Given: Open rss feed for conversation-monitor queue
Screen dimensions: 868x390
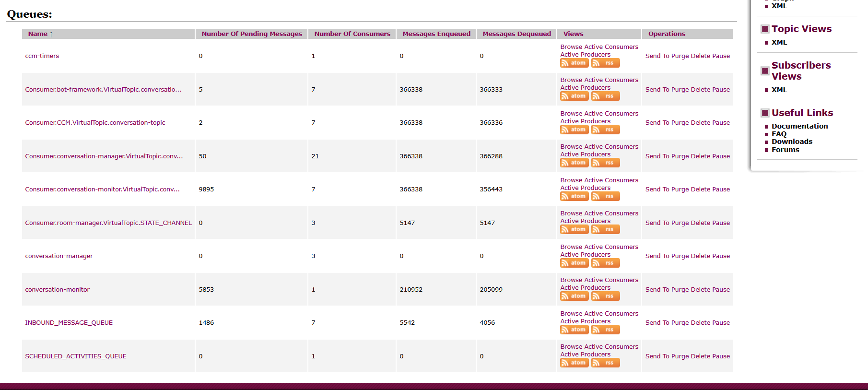Looking at the screenshot, I should tap(605, 296).
